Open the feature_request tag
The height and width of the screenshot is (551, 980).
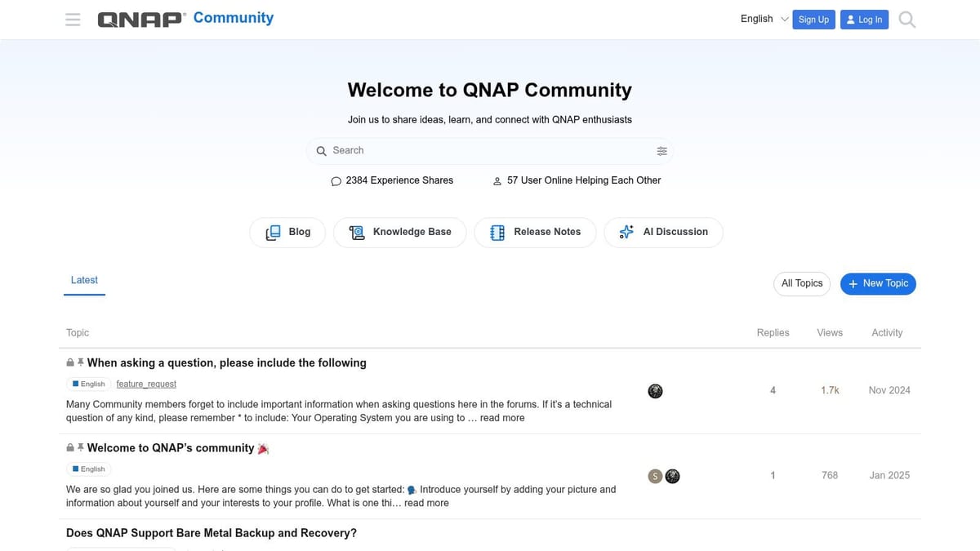146,384
